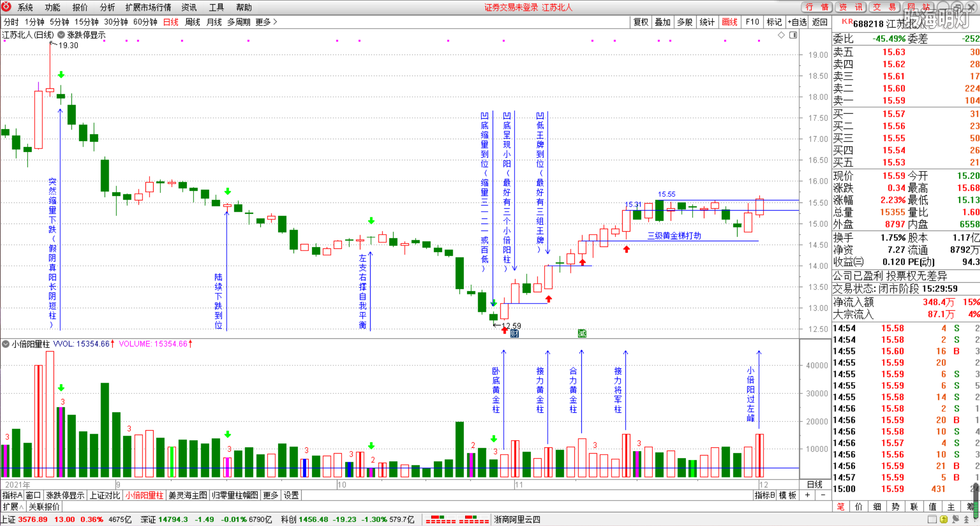Viewport: 980px width, 526px height.
Task: Open the 工具 menu
Action: click(216, 7)
